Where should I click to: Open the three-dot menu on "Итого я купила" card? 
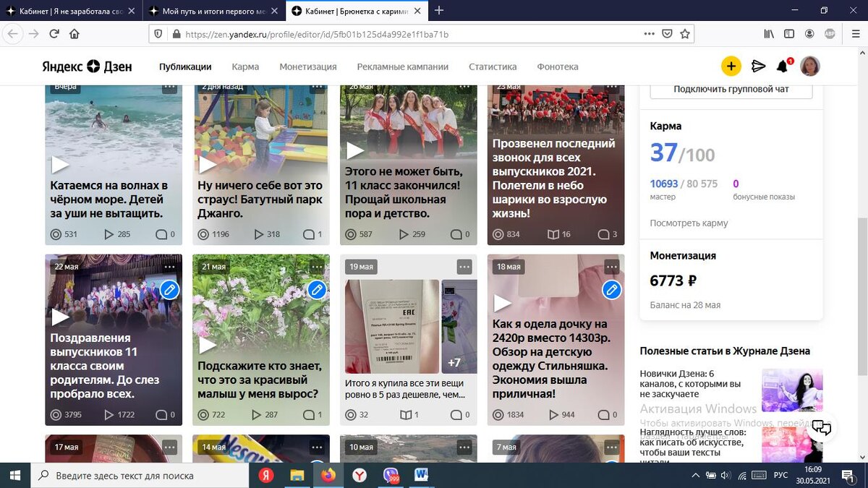[464, 267]
